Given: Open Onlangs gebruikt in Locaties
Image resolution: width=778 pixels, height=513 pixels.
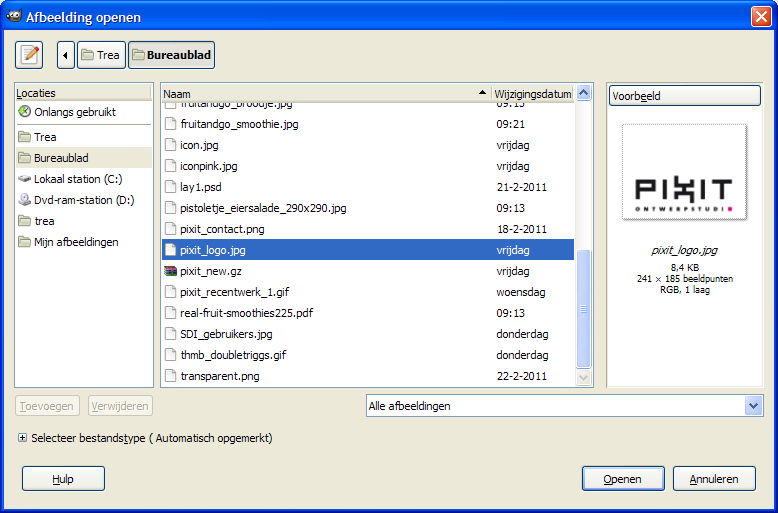Looking at the screenshot, I should [84, 112].
